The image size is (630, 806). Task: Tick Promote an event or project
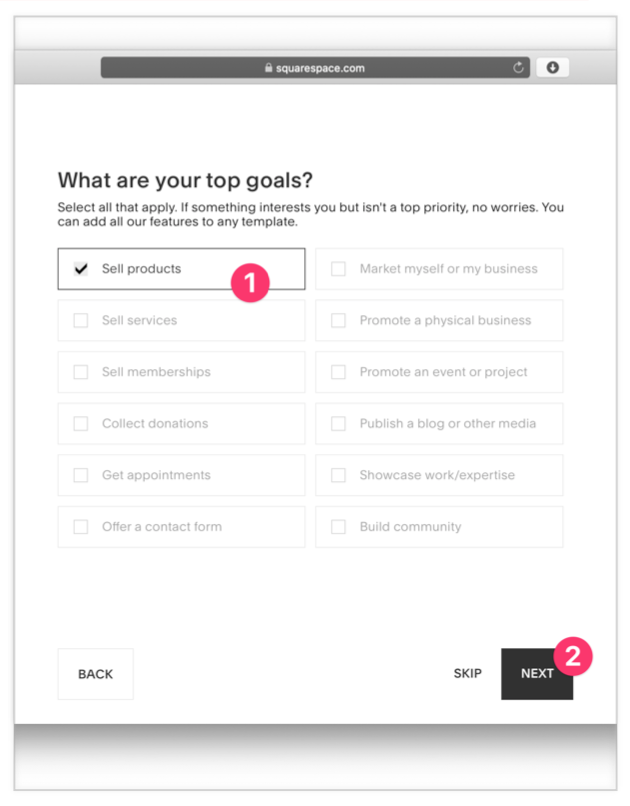tap(339, 372)
